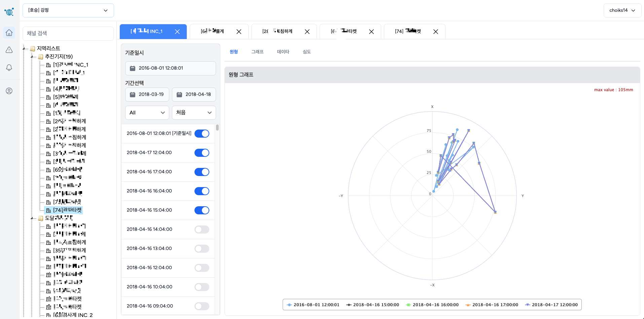Click the building icon of [1] NC_1 item

pos(48,65)
